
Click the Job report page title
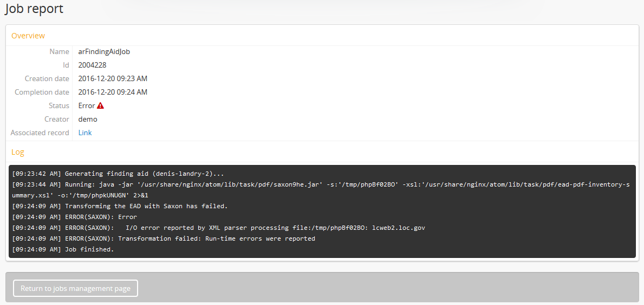[x=34, y=9]
